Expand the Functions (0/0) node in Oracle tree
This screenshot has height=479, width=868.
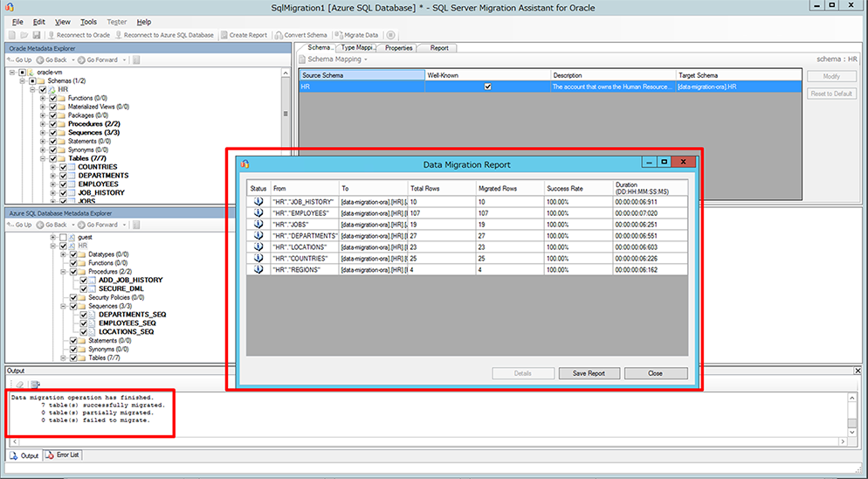(x=43, y=98)
